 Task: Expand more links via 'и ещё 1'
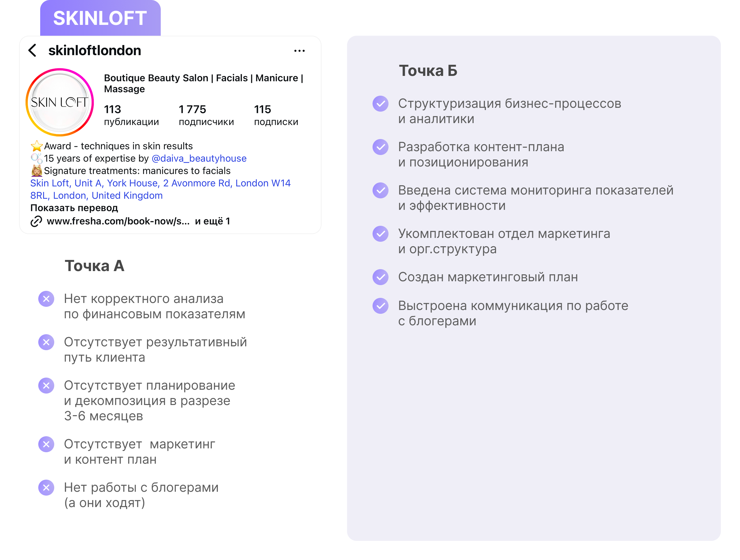click(x=212, y=221)
